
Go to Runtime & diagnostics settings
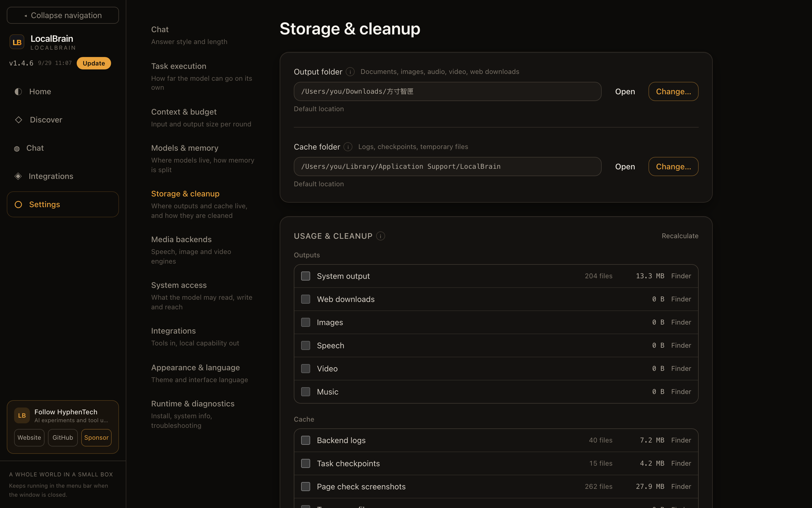pos(203,414)
